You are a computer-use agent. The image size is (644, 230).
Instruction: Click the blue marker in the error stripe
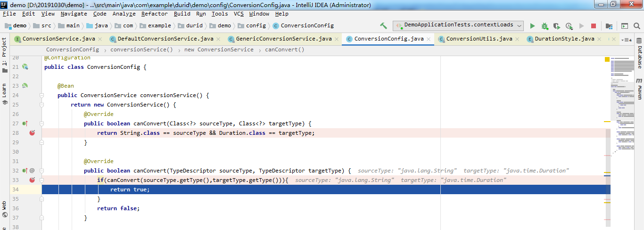[x=607, y=176]
